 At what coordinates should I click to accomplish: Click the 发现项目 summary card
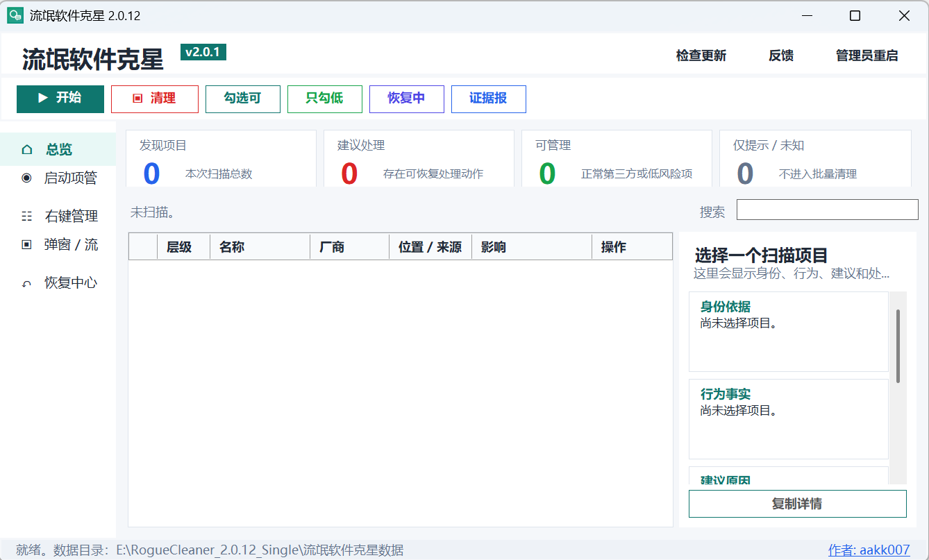pyautogui.click(x=221, y=158)
